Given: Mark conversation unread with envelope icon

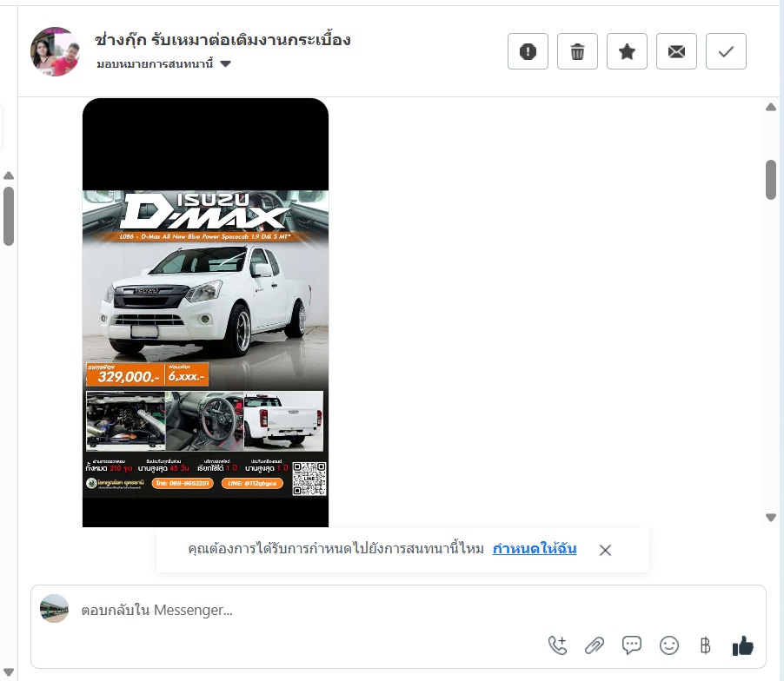Looking at the screenshot, I should click(676, 51).
